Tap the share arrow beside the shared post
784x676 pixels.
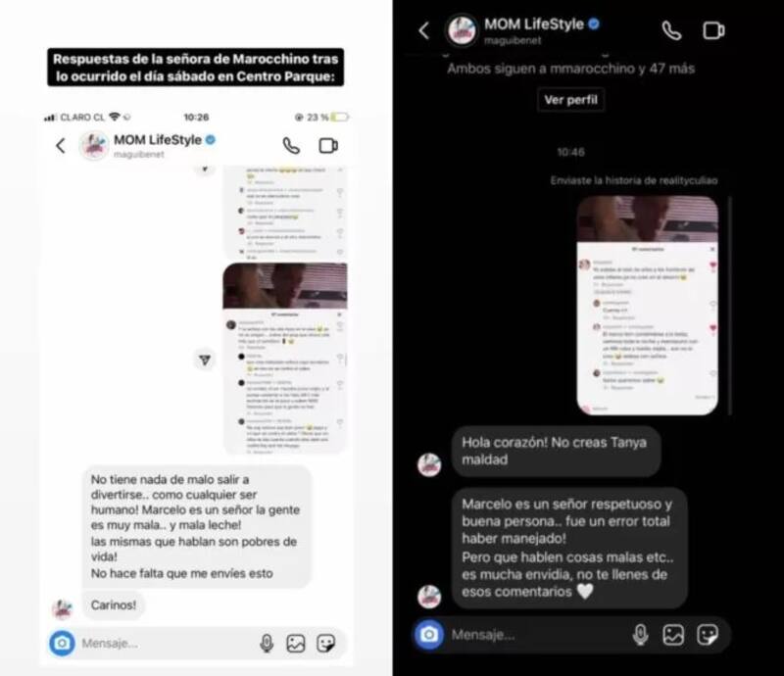pos(205,360)
